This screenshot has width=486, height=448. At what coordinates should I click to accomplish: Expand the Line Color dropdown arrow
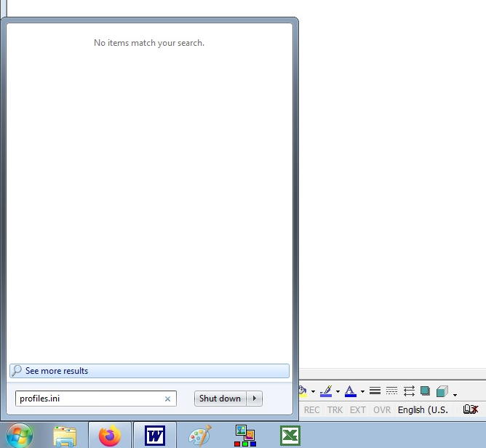(x=338, y=391)
